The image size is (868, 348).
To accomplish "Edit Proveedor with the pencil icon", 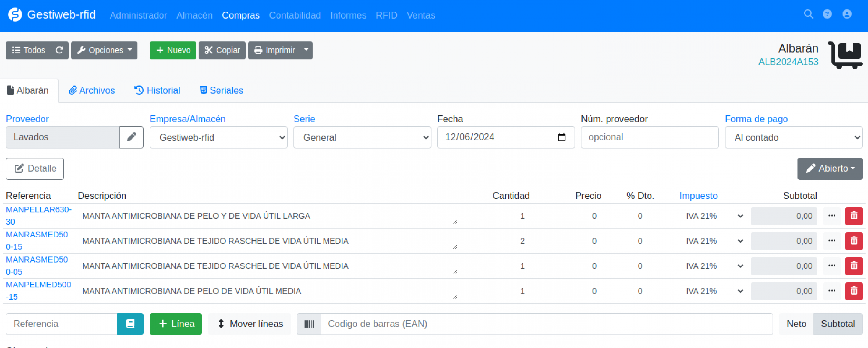I will [132, 137].
